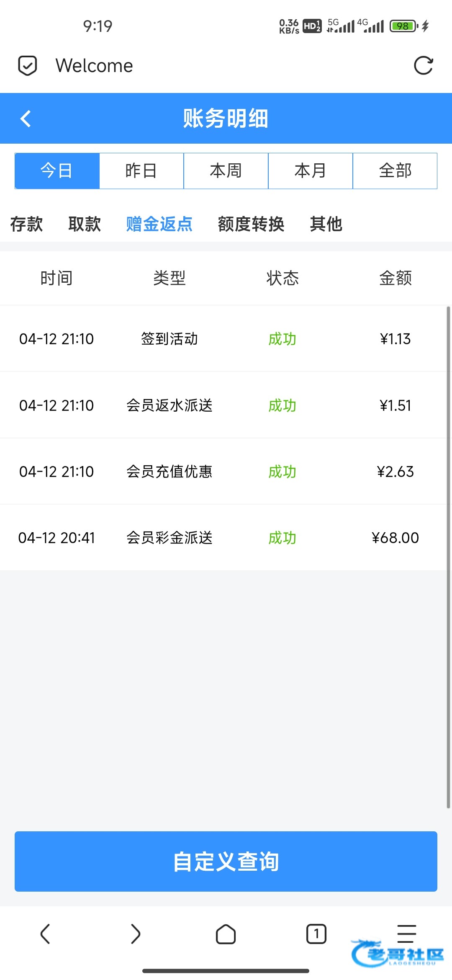Switch to 昨日 date filter
452x980 pixels.
141,171
